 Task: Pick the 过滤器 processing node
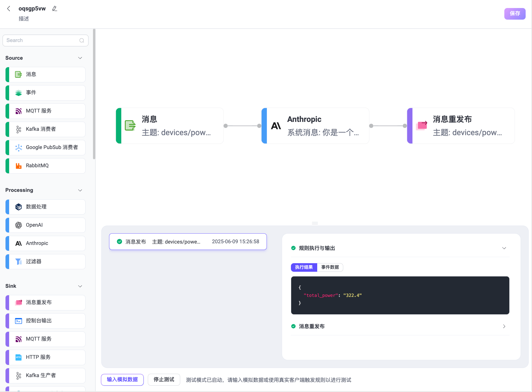(33, 262)
